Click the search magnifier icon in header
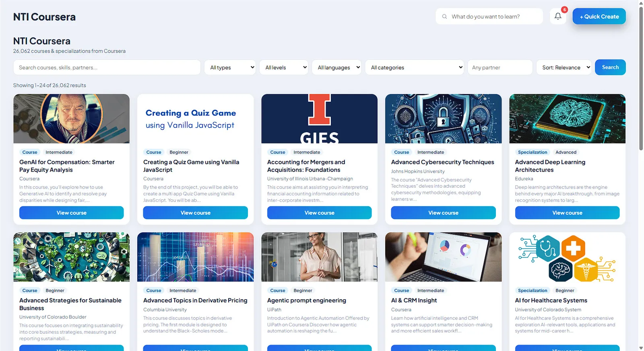The height and width of the screenshot is (351, 644). (444, 16)
